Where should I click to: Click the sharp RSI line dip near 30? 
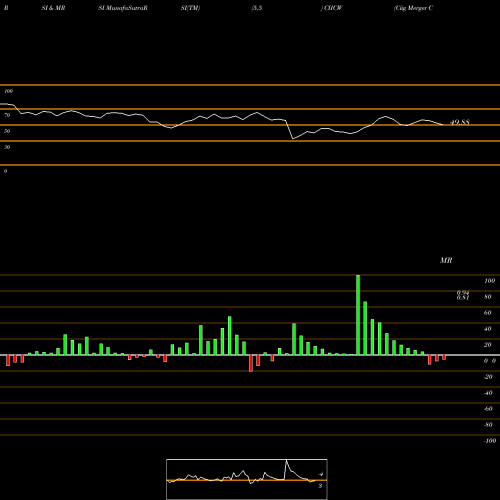[293, 138]
